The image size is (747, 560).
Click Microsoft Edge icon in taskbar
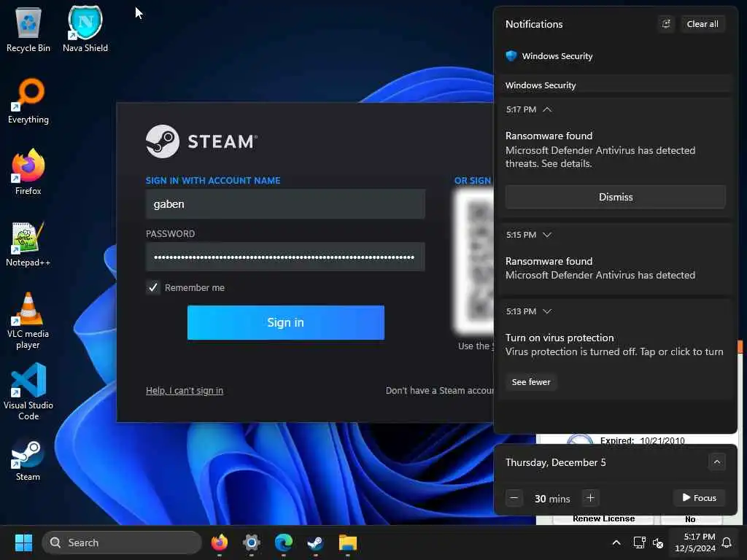click(x=284, y=542)
